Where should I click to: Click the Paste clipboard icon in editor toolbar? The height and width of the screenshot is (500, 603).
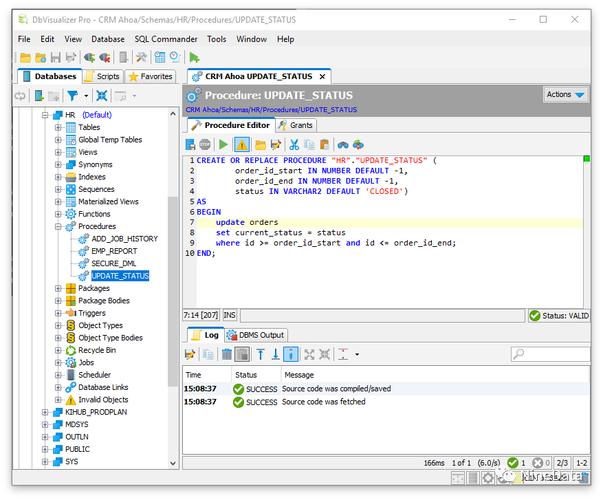(x=325, y=145)
